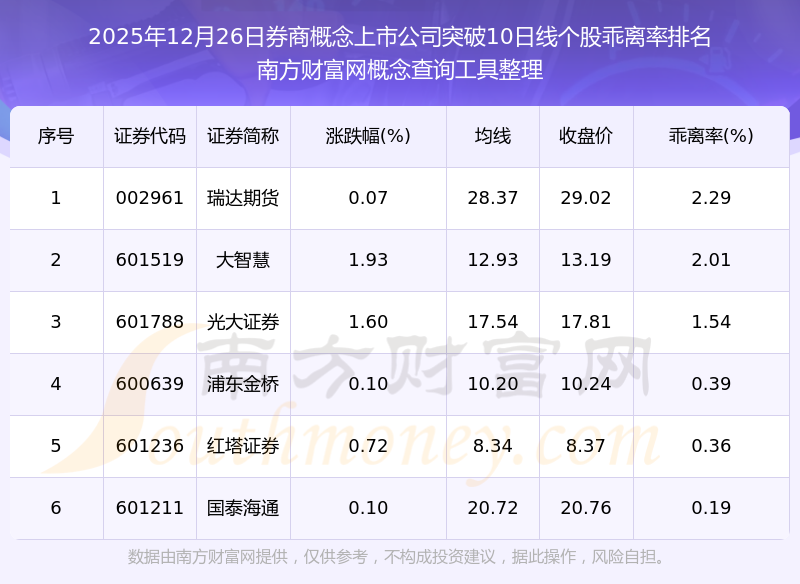Select stock code 601236
The image size is (800, 584).
(149, 446)
